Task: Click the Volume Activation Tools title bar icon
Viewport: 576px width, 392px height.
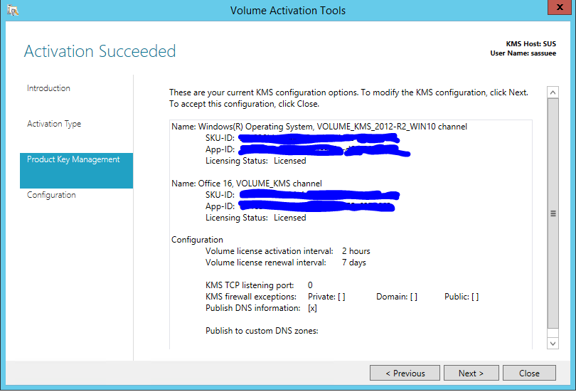Action: tap(13, 10)
